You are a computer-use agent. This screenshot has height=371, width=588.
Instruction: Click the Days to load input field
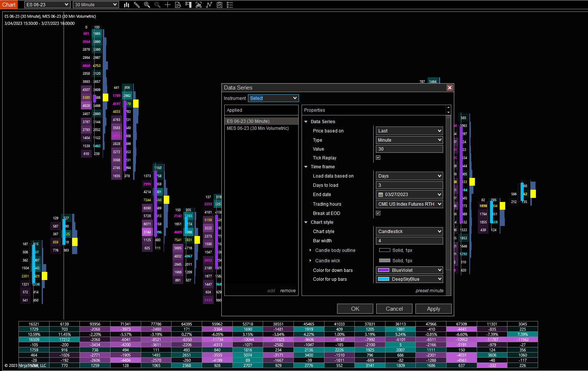[x=409, y=185]
